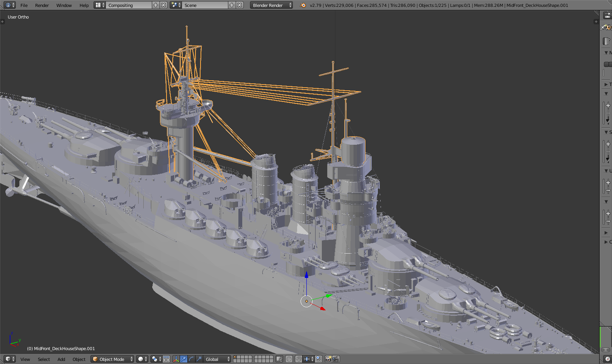The image size is (612, 364).
Task: Open the Render menu
Action: point(42,5)
